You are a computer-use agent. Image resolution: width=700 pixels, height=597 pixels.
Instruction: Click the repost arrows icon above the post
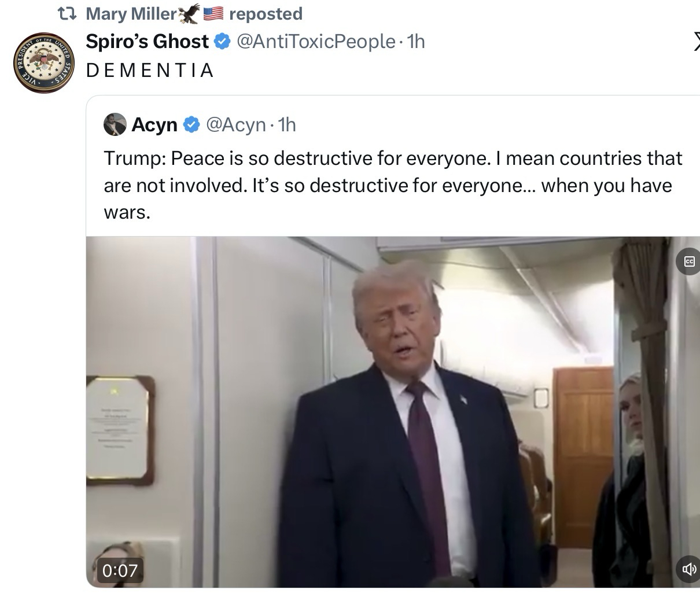tap(68, 13)
